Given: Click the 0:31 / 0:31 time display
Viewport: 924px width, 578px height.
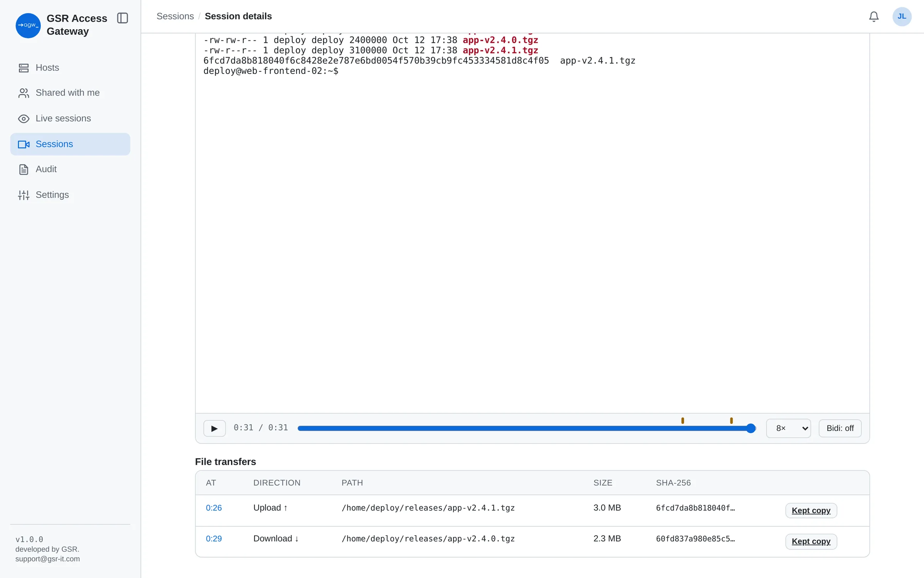Looking at the screenshot, I should click(x=261, y=428).
